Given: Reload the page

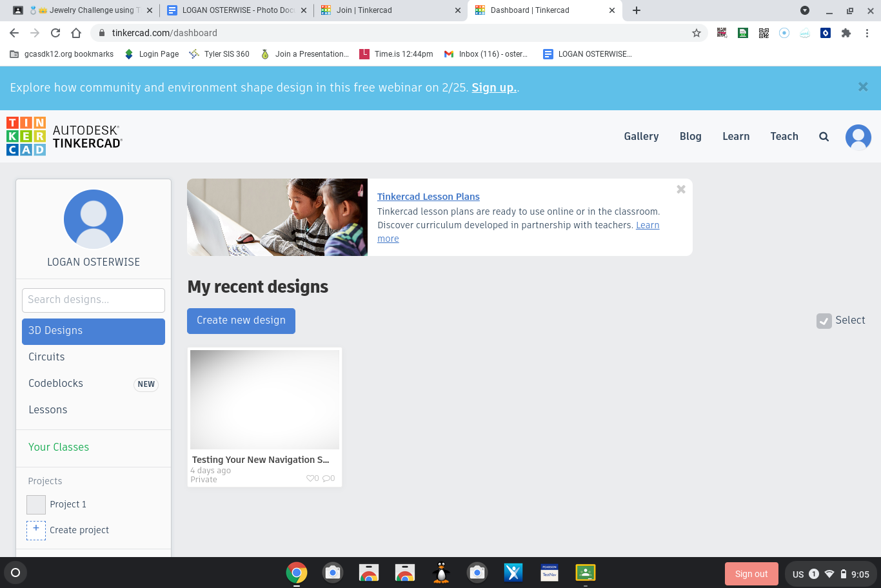Looking at the screenshot, I should (x=55, y=33).
